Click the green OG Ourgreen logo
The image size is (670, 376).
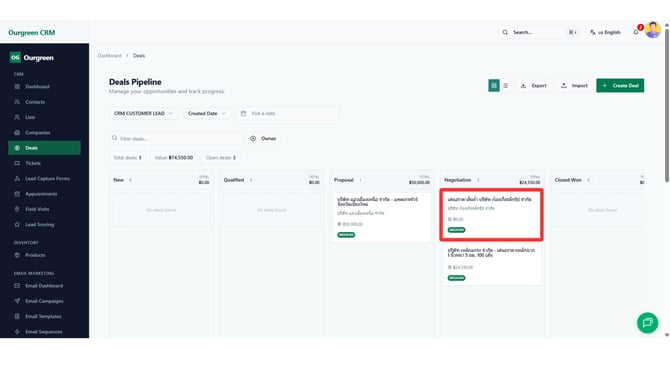[32, 58]
